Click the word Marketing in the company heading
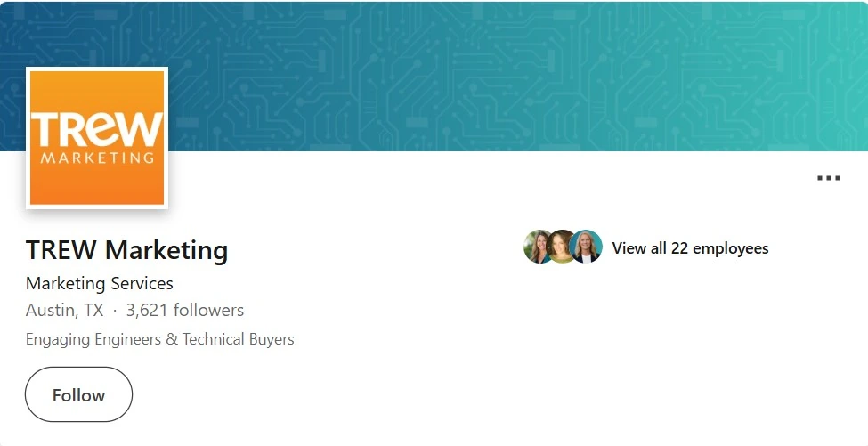Image resolution: width=868 pixels, height=446 pixels. pyautogui.click(x=166, y=250)
